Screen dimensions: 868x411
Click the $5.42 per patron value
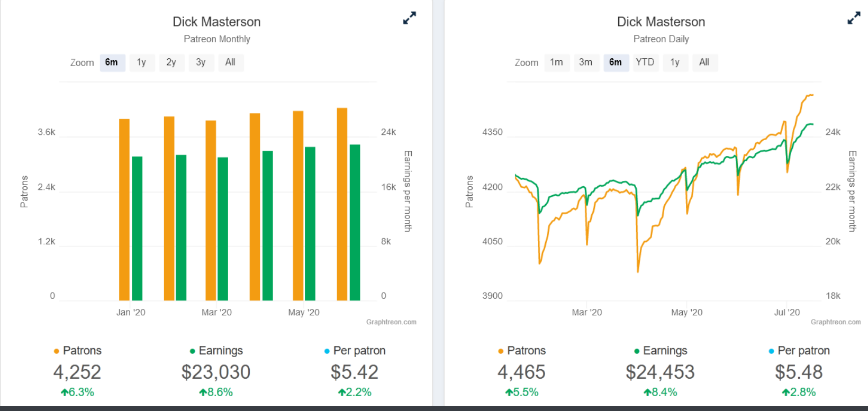pyautogui.click(x=355, y=372)
